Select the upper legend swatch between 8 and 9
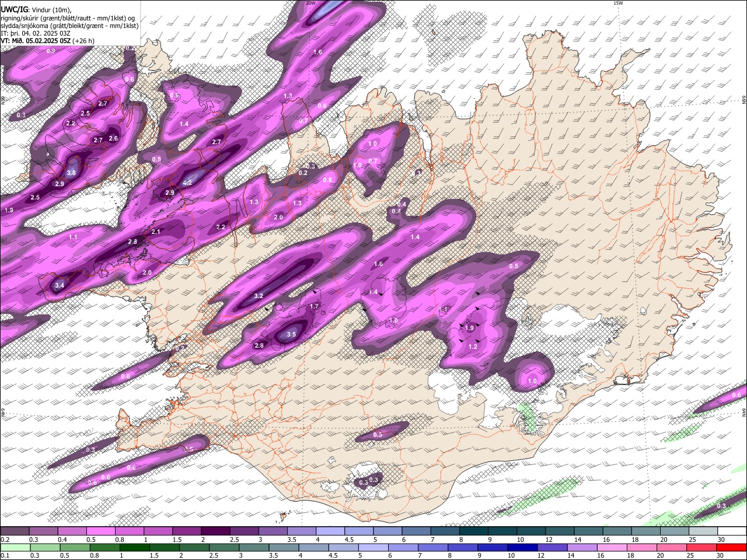This screenshot has height=560, width=747. [x=472, y=531]
